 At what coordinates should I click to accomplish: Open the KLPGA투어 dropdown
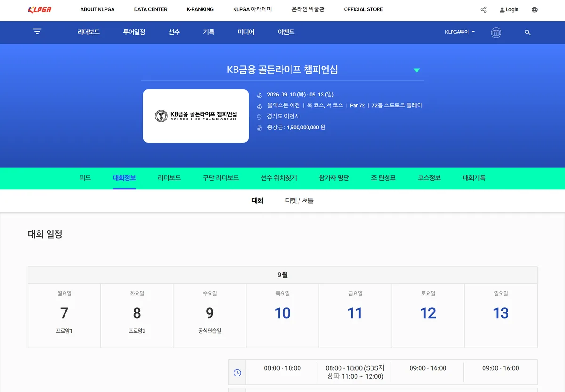pos(460,32)
